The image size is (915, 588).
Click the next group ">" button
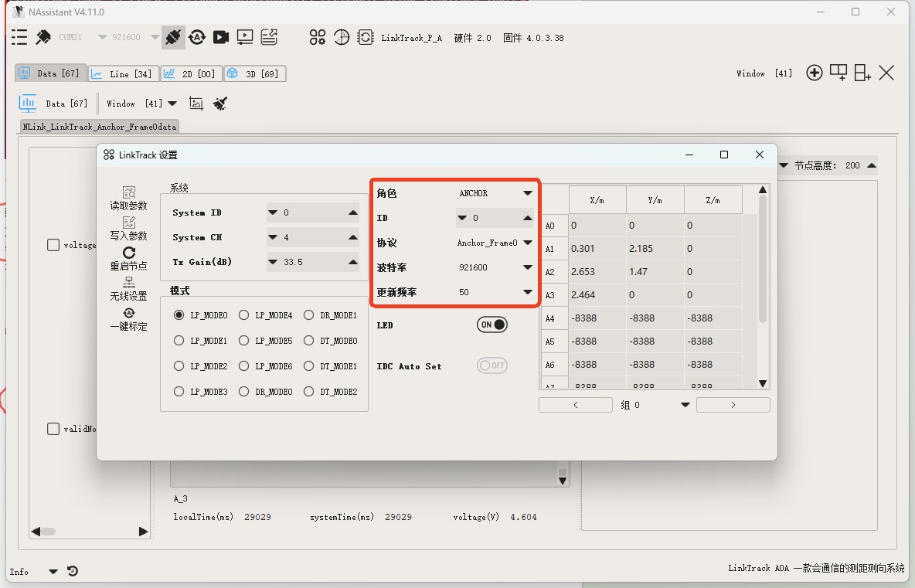tap(733, 405)
